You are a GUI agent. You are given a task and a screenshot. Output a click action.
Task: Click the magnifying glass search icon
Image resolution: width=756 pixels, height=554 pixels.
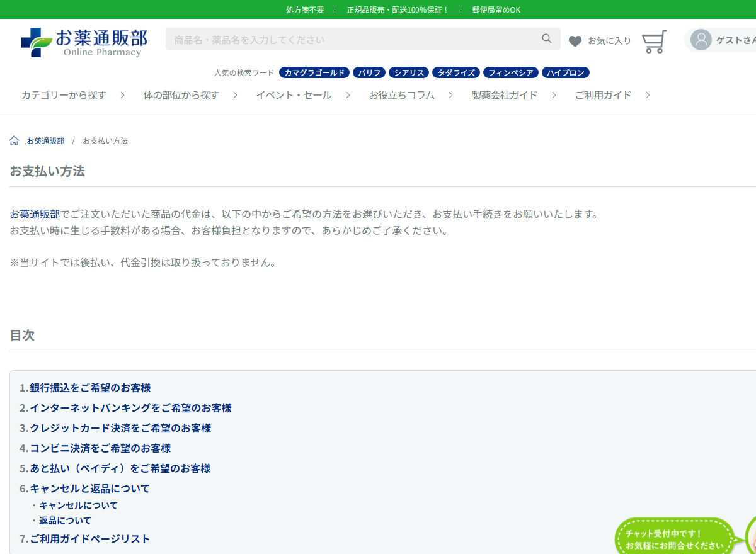point(547,39)
